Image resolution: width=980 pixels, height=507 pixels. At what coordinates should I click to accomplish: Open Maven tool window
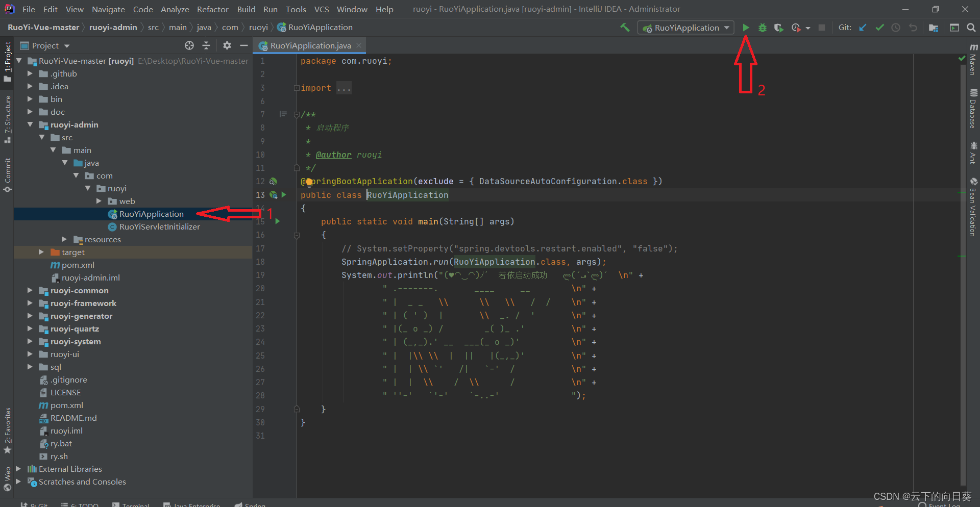(973, 60)
